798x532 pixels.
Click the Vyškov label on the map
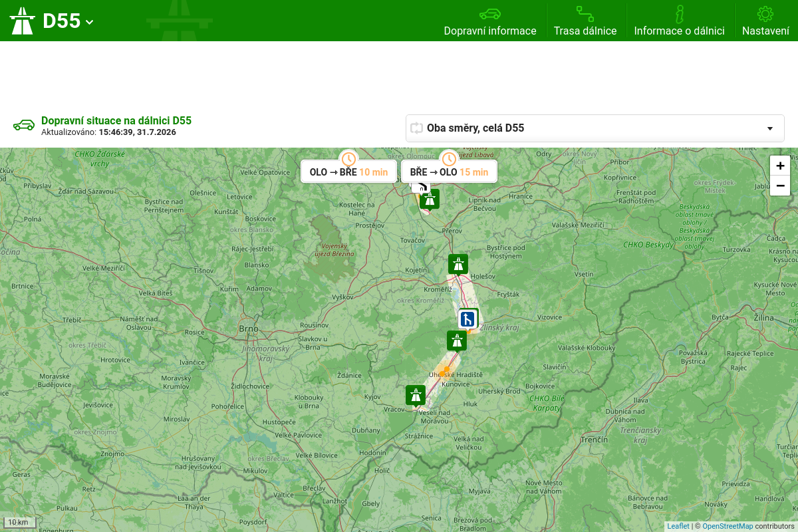coord(342,297)
